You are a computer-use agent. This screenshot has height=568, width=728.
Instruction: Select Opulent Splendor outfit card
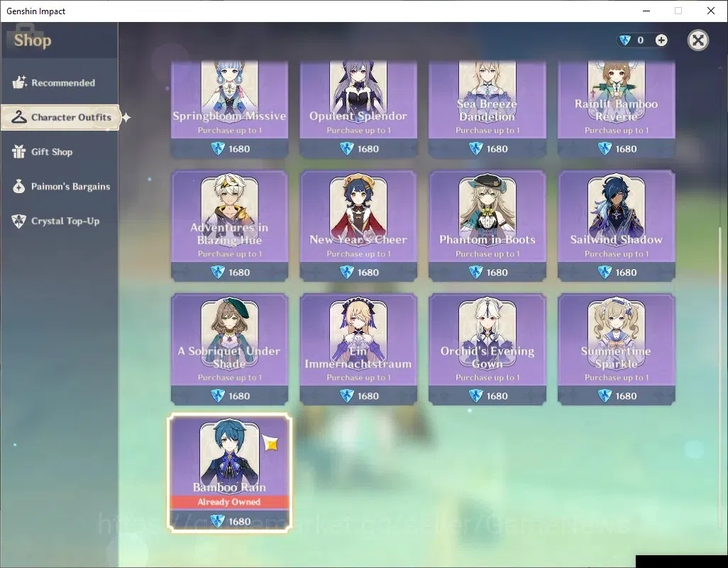pyautogui.click(x=358, y=109)
